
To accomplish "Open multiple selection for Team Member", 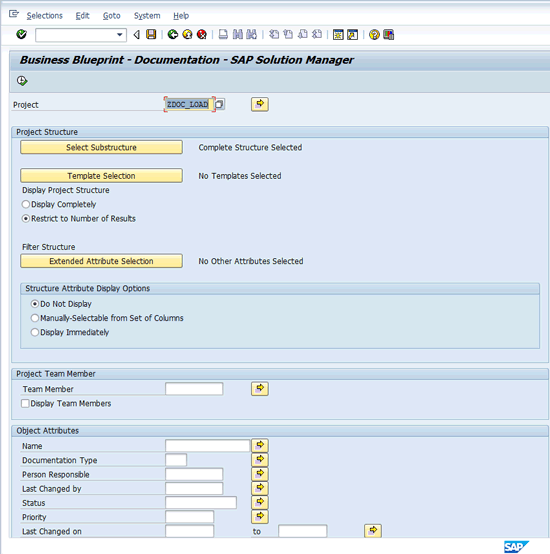I will click(260, 389).
